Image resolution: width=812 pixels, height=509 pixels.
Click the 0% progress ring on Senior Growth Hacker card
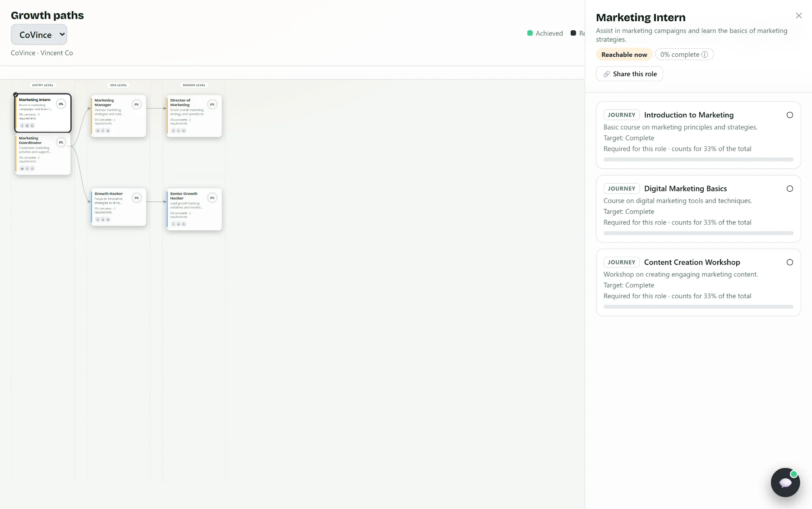(x=212, y=198)
